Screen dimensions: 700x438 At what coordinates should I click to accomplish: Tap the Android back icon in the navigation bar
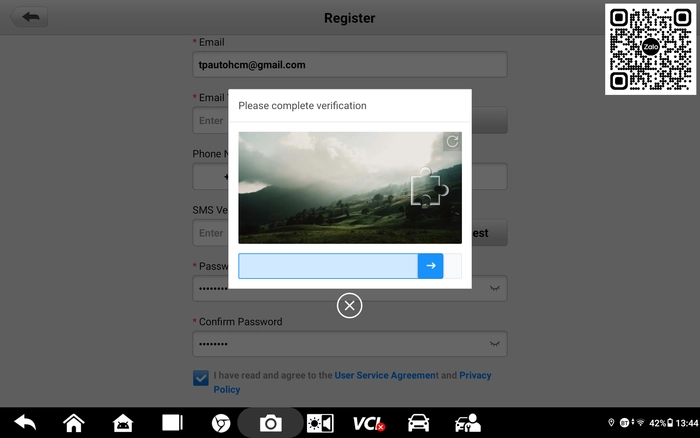pyautogui.click(x=25, y=422)
